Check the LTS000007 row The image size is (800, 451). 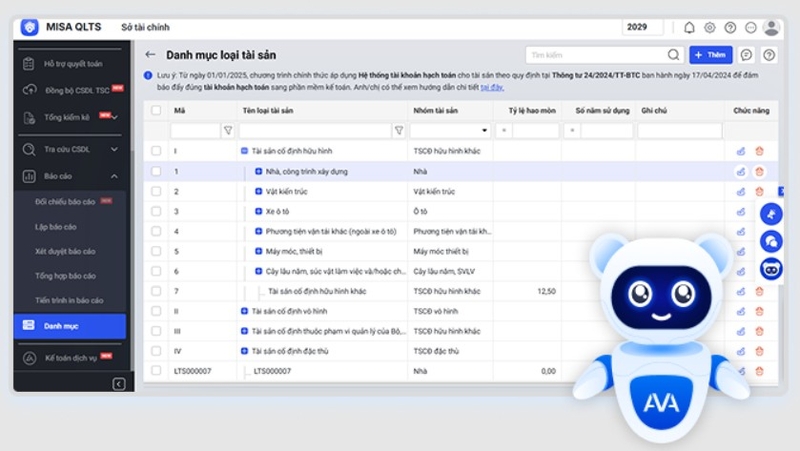click(x=156, y=370)
